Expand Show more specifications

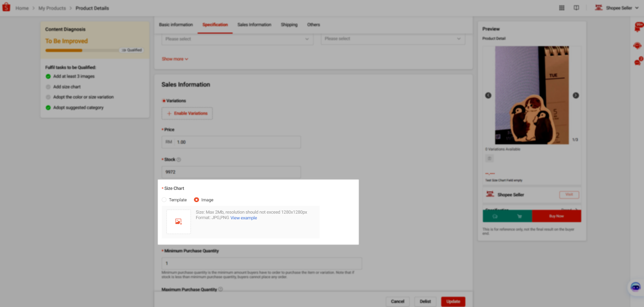[x=175, y=59]
